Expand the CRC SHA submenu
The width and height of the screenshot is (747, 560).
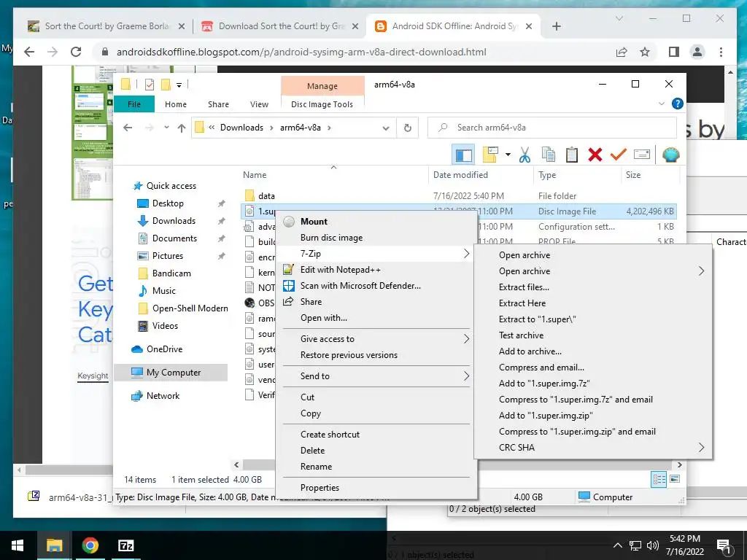click(x=593, y=448)
